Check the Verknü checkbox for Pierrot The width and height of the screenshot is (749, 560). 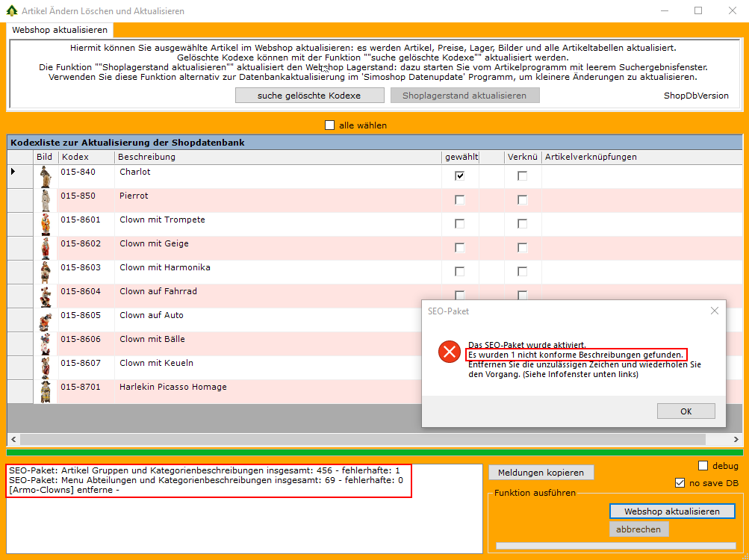click(x=522, y=200)
